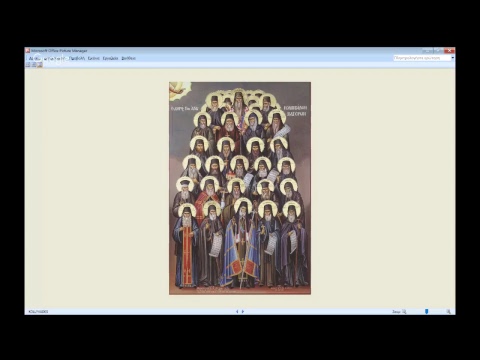Expand the help question dropdown arrow
The width and height of the screenshot is (480, 360).
click(x=453, y=58)
